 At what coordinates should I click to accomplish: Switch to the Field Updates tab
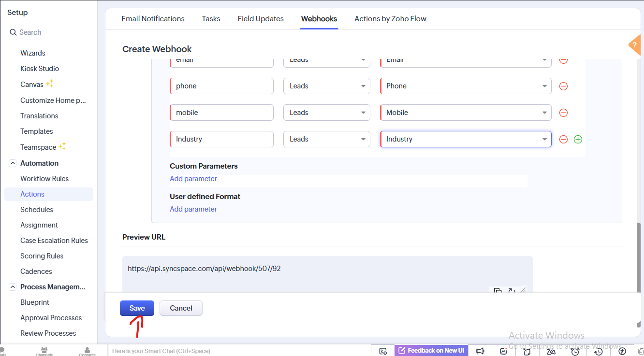pyautogui.click(x=261, y=19)
